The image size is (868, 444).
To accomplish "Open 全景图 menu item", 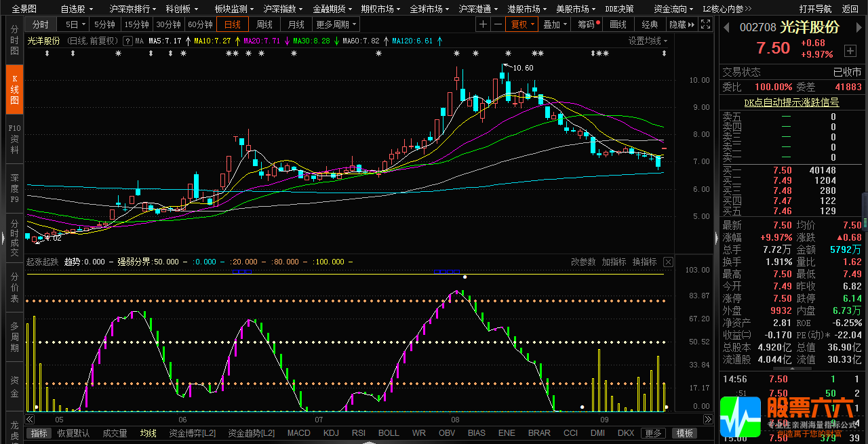I will [25, 9].
